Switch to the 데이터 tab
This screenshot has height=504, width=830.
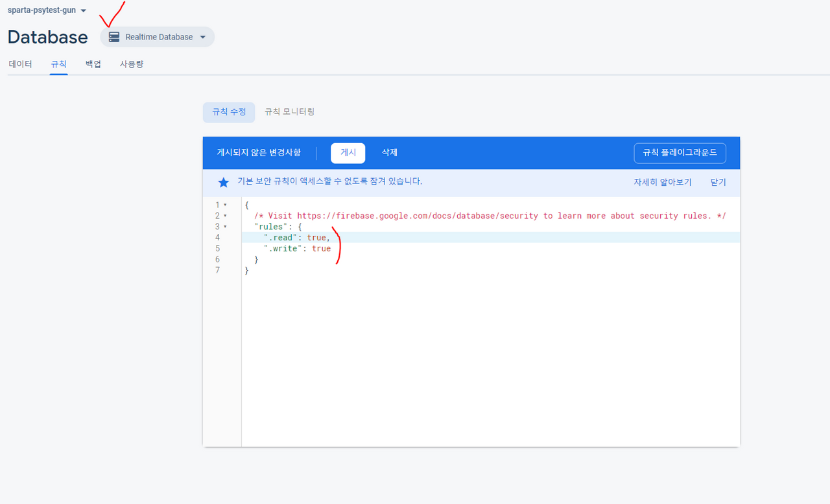point(20,64)
